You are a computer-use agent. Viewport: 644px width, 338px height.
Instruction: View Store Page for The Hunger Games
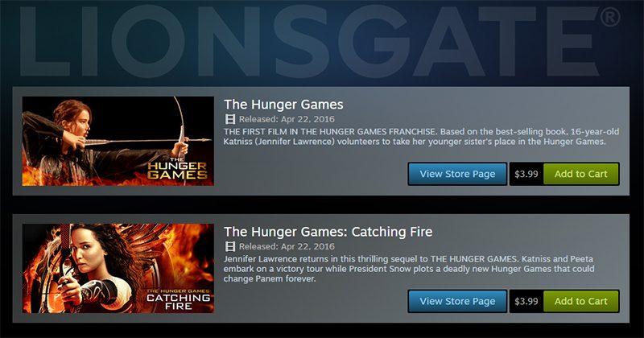[x=457, y=174]
